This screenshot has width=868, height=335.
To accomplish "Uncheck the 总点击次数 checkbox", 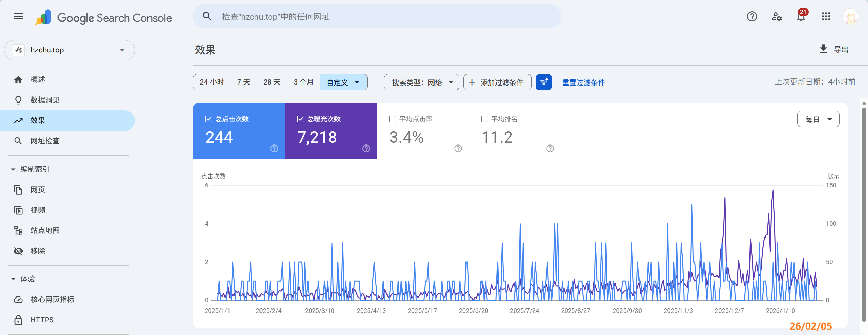I will pyautogui.click(x=209, y=119).
